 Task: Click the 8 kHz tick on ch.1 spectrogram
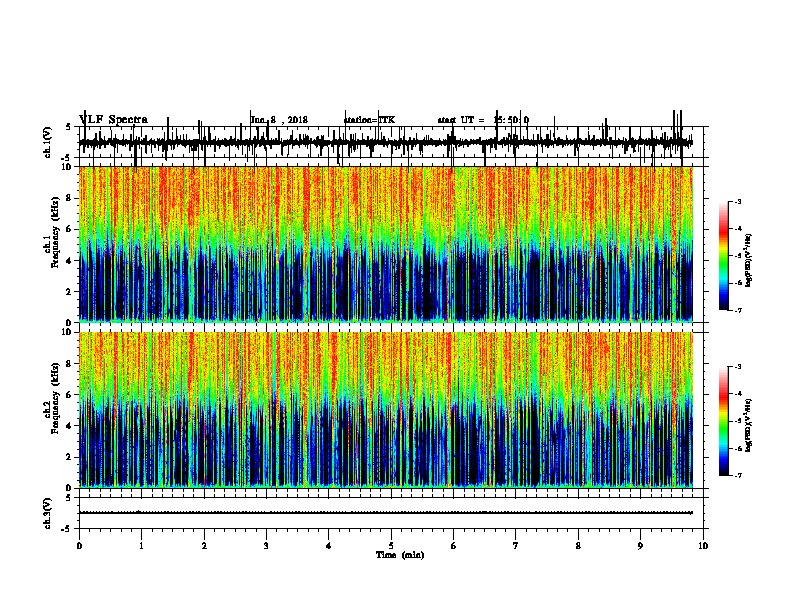pos(70,198)
